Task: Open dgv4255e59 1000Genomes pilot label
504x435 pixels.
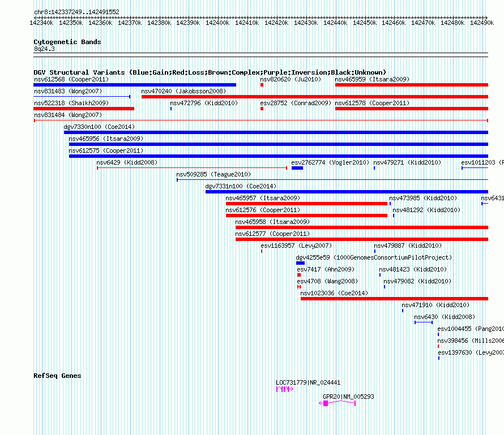Action: pos(374,257)
